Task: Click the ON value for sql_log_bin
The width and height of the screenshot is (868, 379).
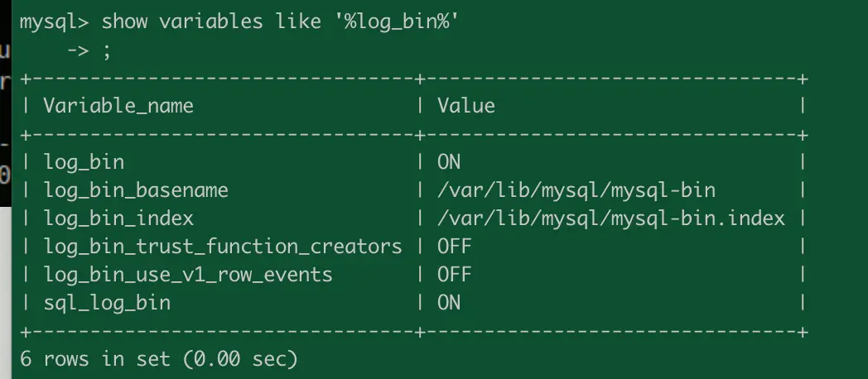Action: pos(449,303)
